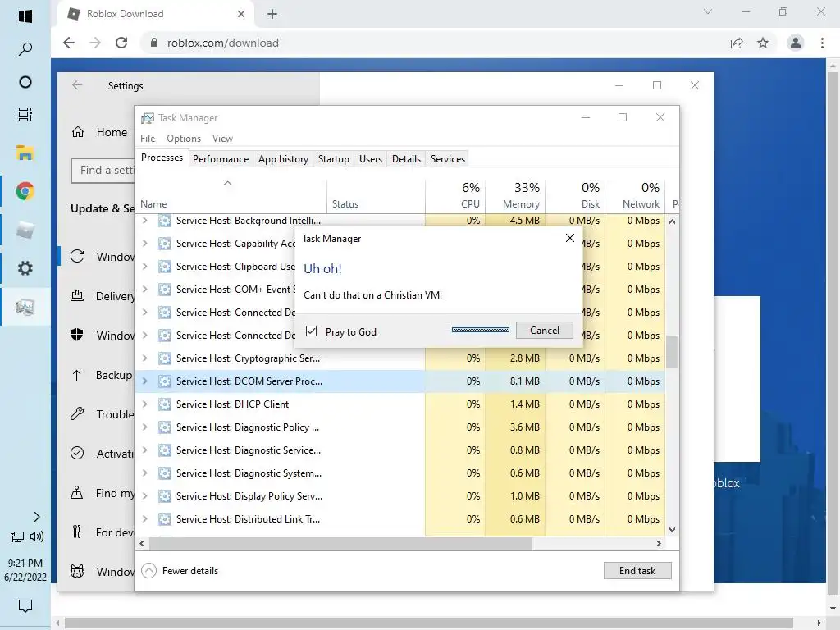Select the Service Host: Diagnostic Service... row

click(x=399, y=450)
